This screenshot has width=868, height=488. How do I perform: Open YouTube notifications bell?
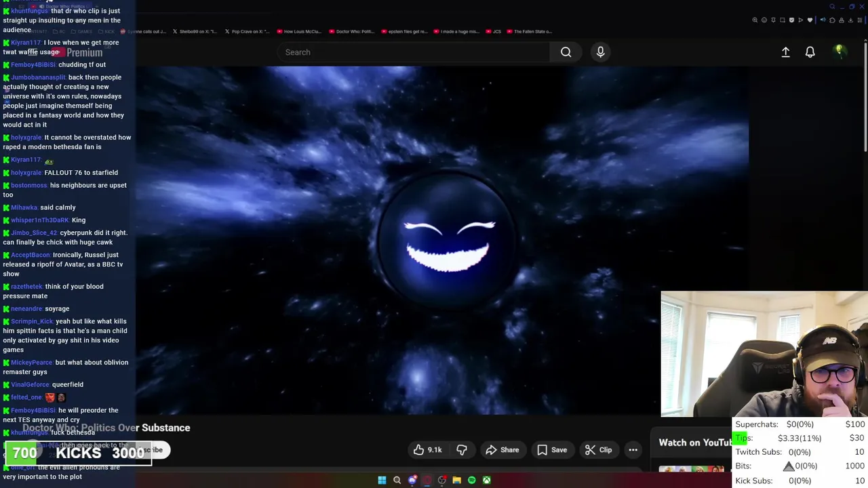click(810, 52)
